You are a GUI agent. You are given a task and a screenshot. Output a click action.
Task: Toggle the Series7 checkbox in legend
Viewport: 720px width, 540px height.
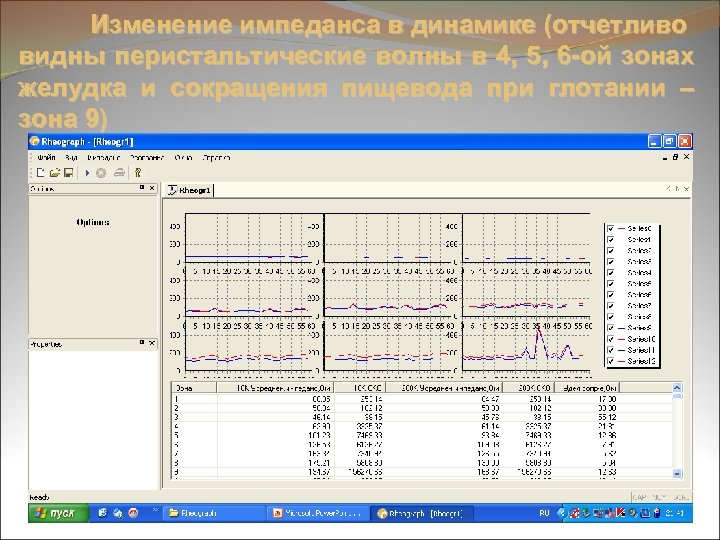click(611, 305)
